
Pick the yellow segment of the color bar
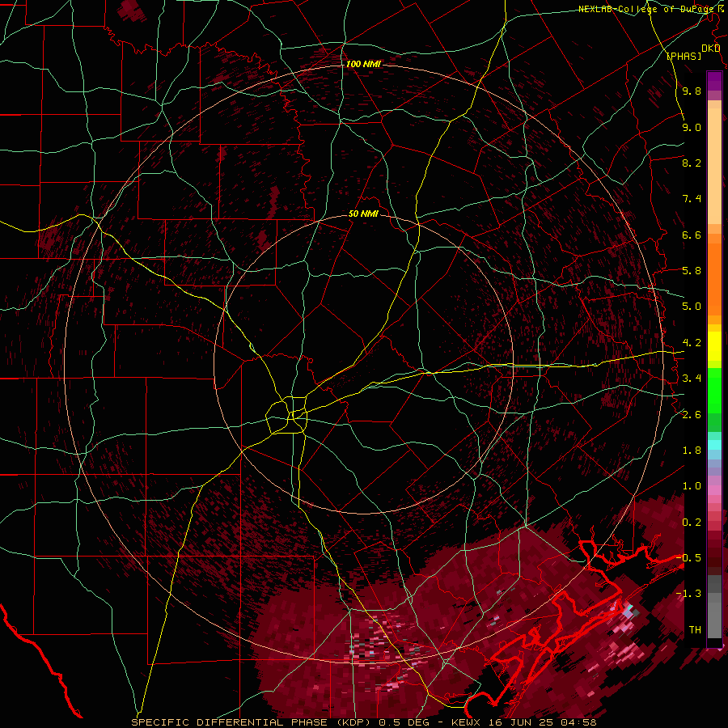click(714, 346)
